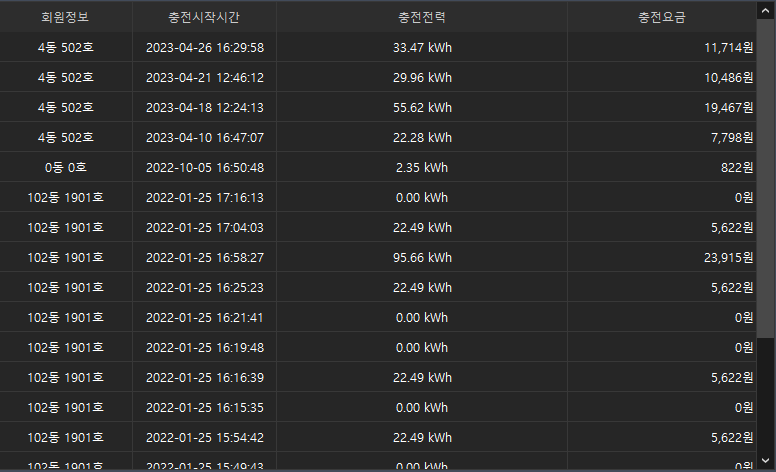Click the scrollbar up arrow
Viewport: 776px width, 472px height.
click(764, 8)
